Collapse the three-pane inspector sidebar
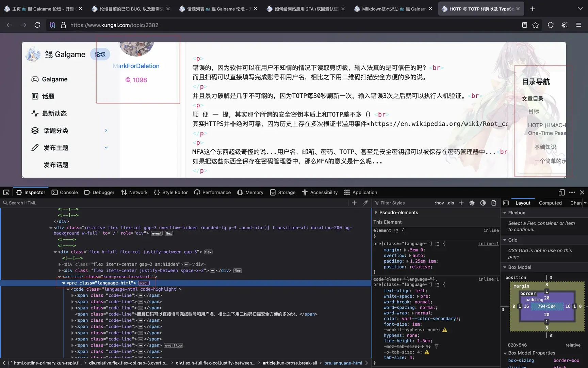588x368 pixels. [506, 203]
